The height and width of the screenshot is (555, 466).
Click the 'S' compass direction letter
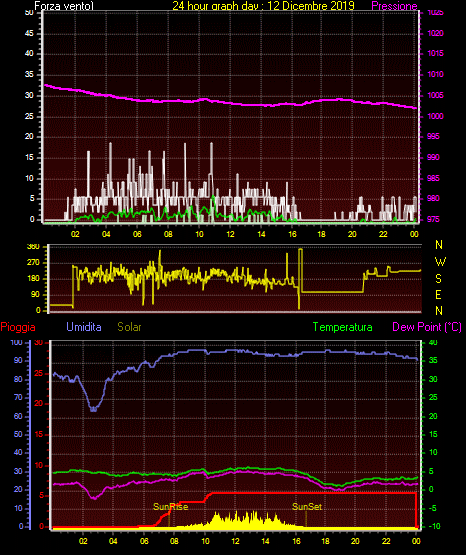pyautogui.click(x=438, y=279)
